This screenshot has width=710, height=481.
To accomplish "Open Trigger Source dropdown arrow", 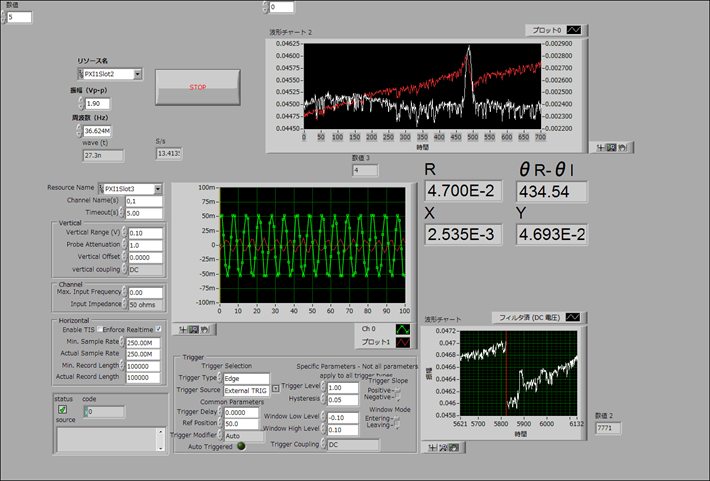I will pos(275,390).
